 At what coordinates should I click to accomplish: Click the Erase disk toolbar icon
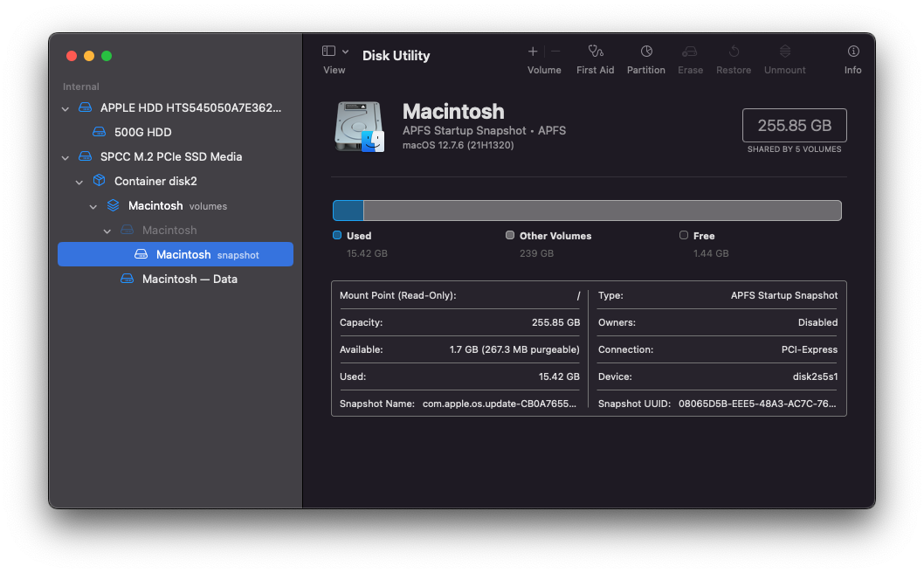point(690,52)
